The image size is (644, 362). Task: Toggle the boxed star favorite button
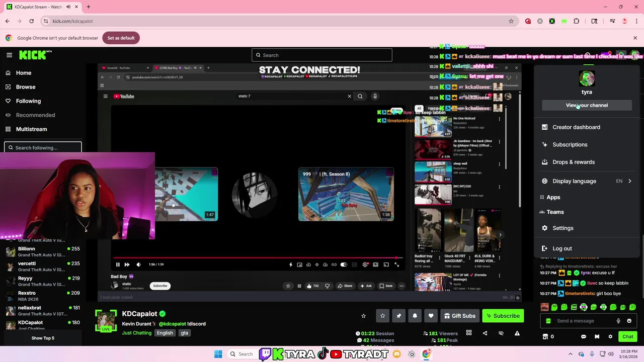coord(382,316)
